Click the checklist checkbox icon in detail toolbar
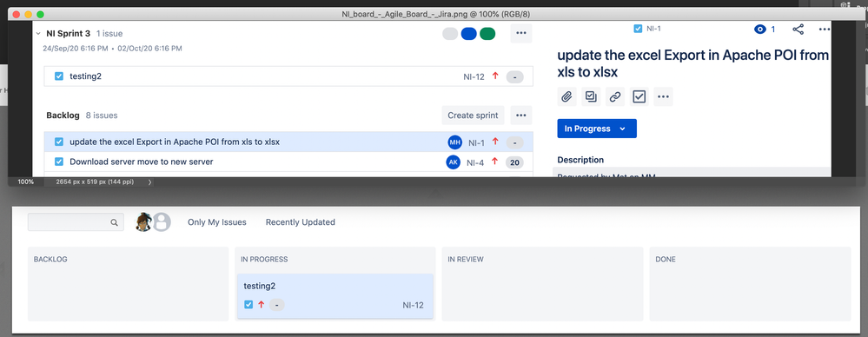868x337 pixels. 639,96
